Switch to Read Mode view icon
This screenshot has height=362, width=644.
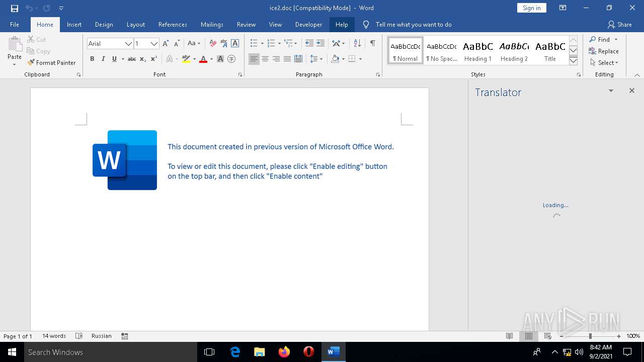click(510, 336)
